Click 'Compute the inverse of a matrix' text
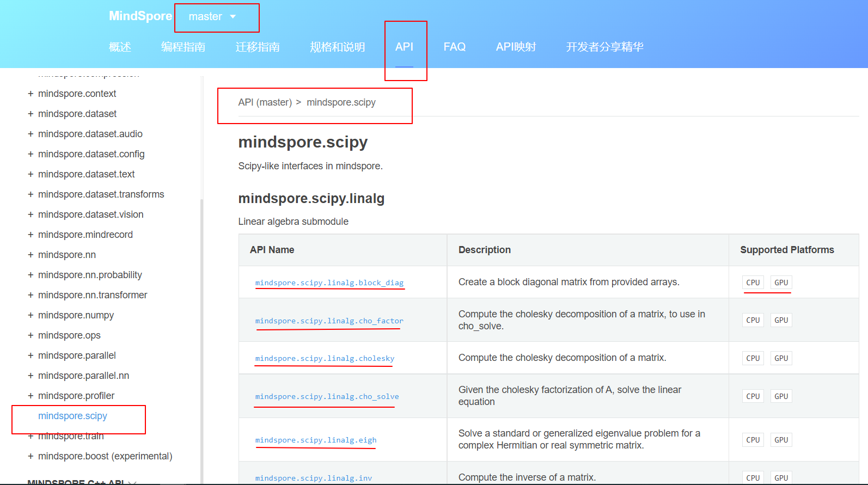This screenshot has width=868, height=485. click(527, 477)
